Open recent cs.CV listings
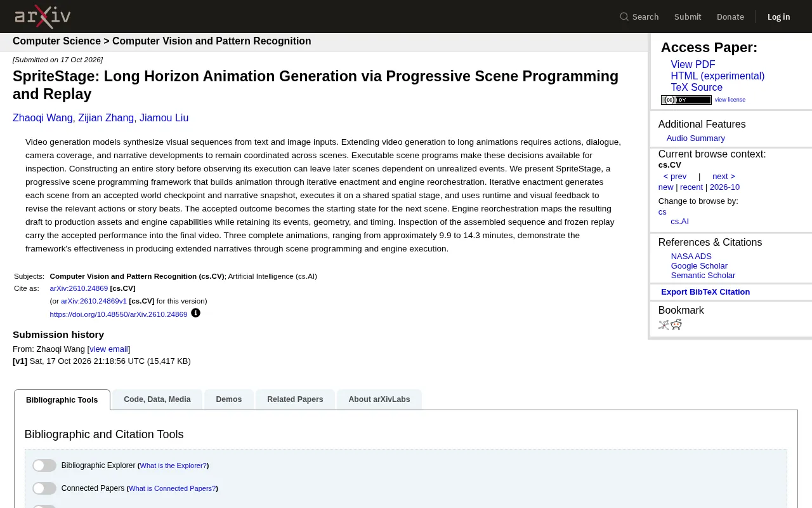 691,187
